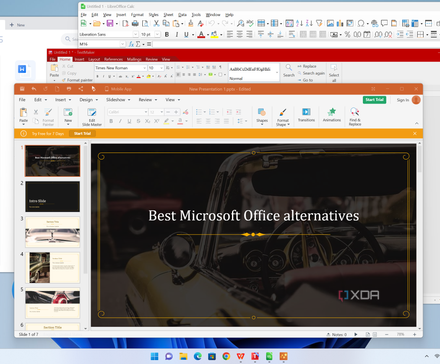The height and width of the screenshot is (364, 440).
Task: Open the font name dropdown in presentation ribbon
Action: tap(146, 112)
